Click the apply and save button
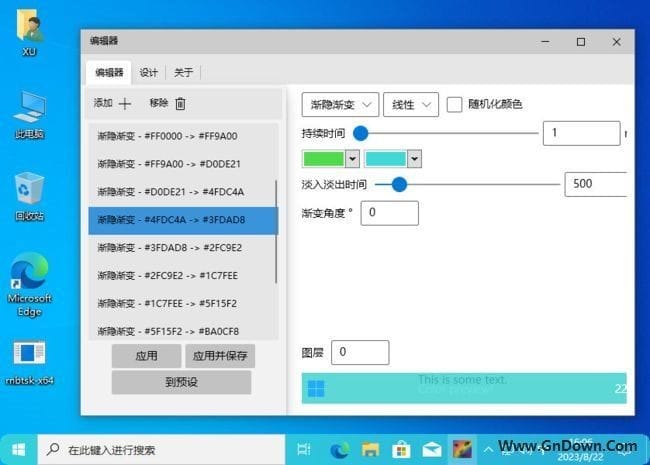The height and width of the screenshot is (465, 650). coord(220,356)
